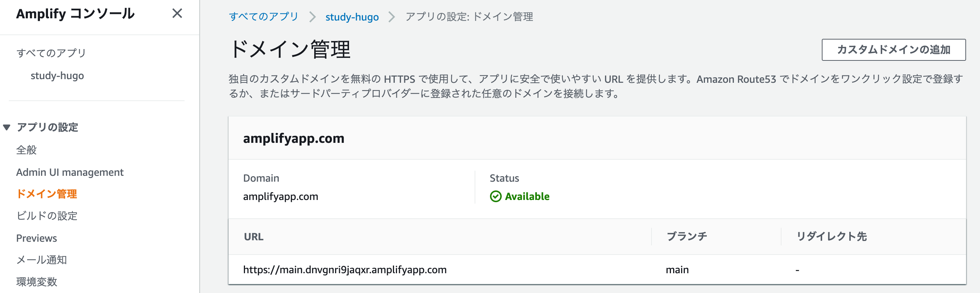Image resolution: width=980 pixels, height=293 pixels.
Task: Select study-hugo app in sidebar
Action: pyautogui.click(x=57, y=75)
